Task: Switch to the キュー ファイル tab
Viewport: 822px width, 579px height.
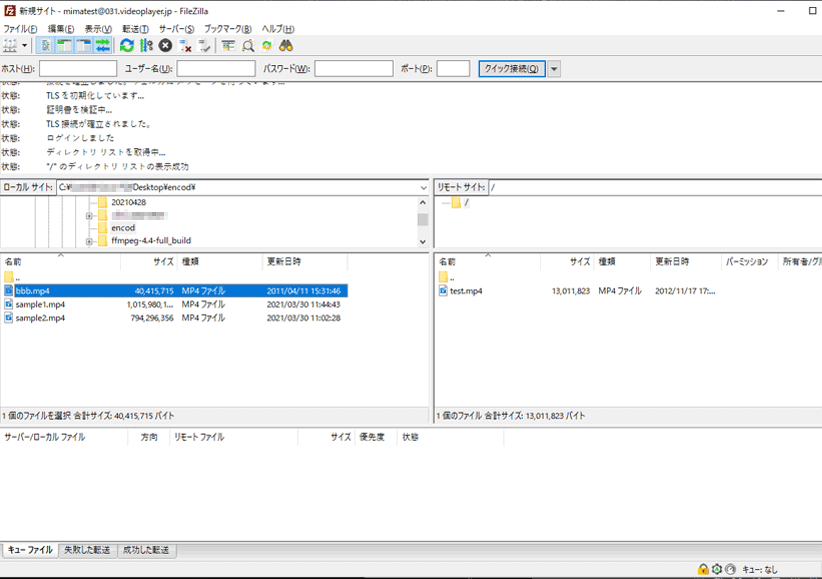Action: point(30,550)
